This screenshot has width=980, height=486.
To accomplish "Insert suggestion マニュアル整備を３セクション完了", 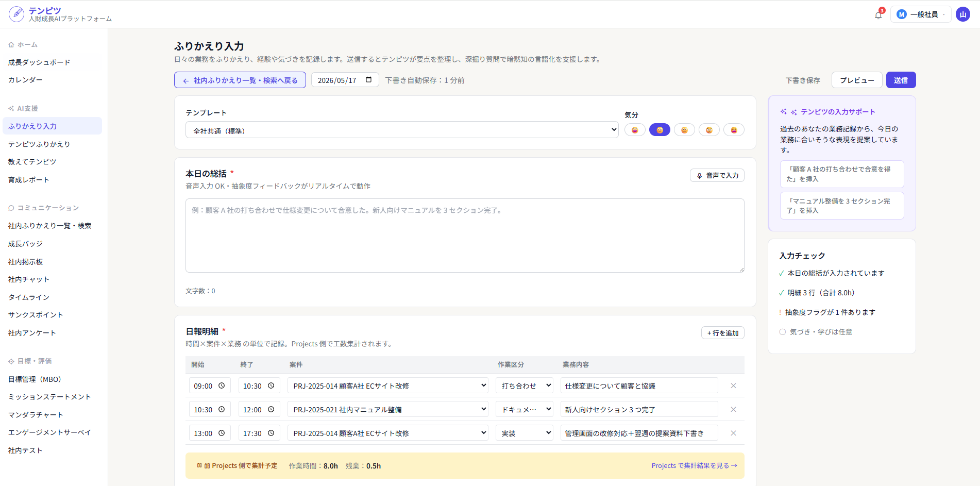I will pos(842,206).
